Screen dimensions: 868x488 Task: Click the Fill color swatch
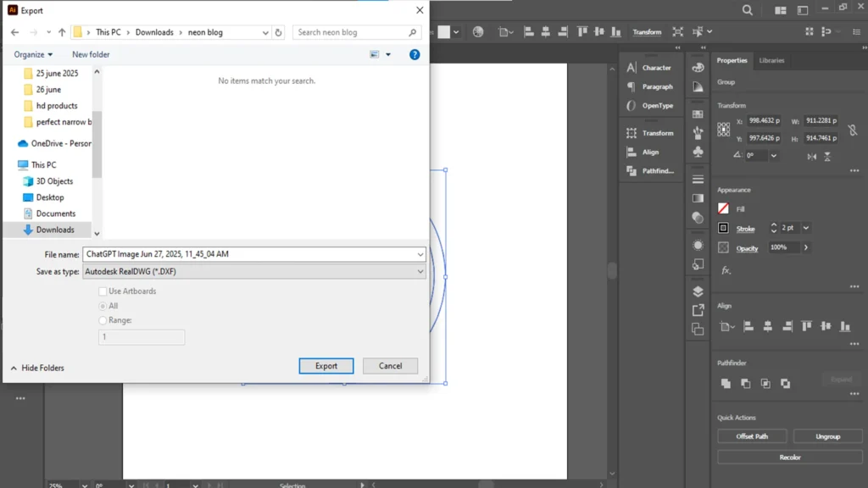point(723,208)
